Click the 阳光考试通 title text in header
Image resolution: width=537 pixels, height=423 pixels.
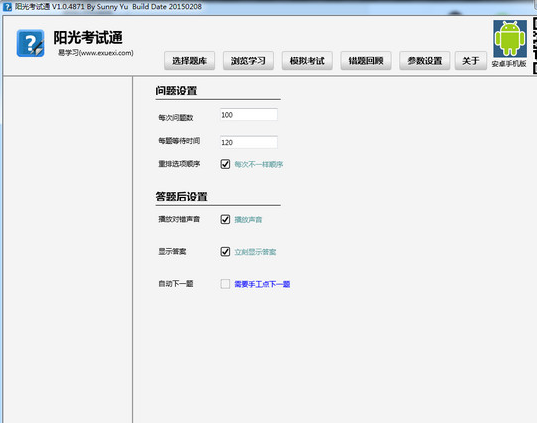88,37
